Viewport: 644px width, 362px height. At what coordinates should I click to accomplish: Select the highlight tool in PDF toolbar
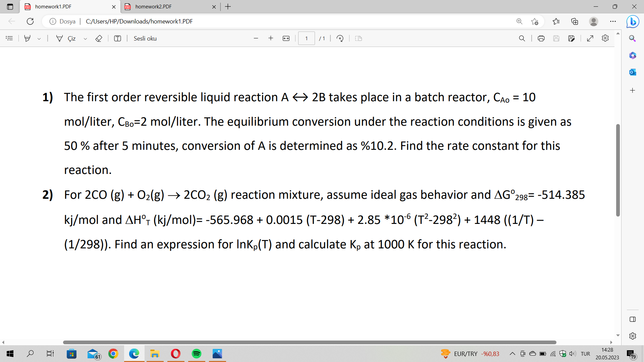point(27,38)
